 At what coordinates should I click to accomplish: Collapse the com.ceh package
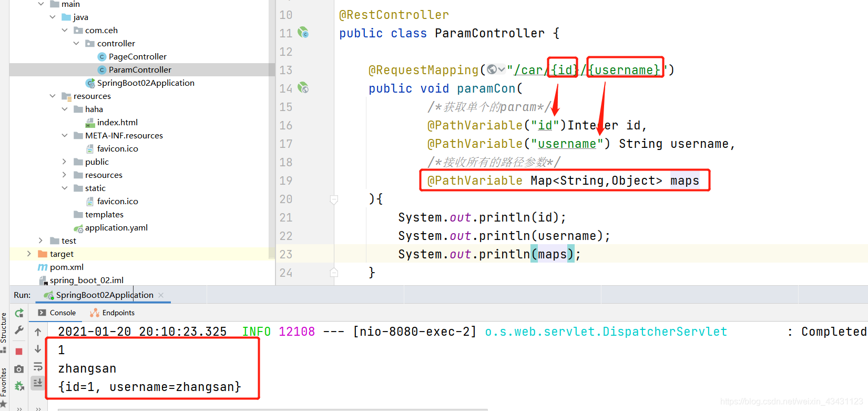point(65,30)
